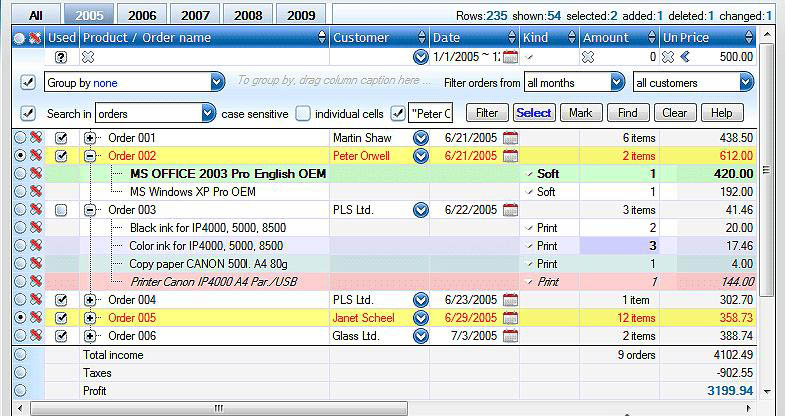Open Search in orders dropdown
This screenshot has height=416, width=785.
(x=208, y=114)
